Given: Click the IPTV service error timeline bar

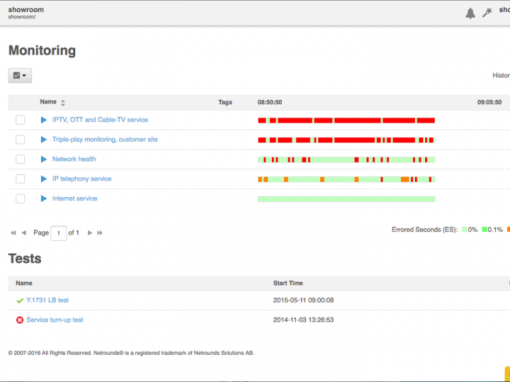Looking at the screenshot, I should pyautogui.click(x=346, y=120).
